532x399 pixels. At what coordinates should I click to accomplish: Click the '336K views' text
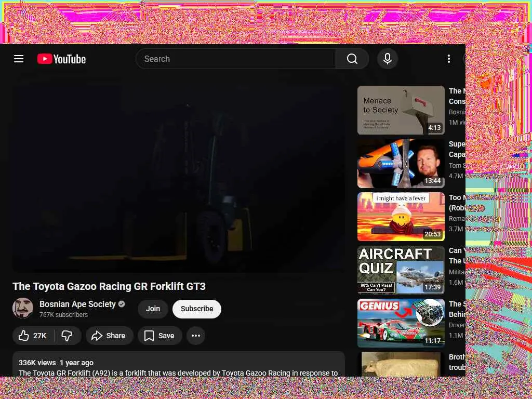tap(37, 363)
